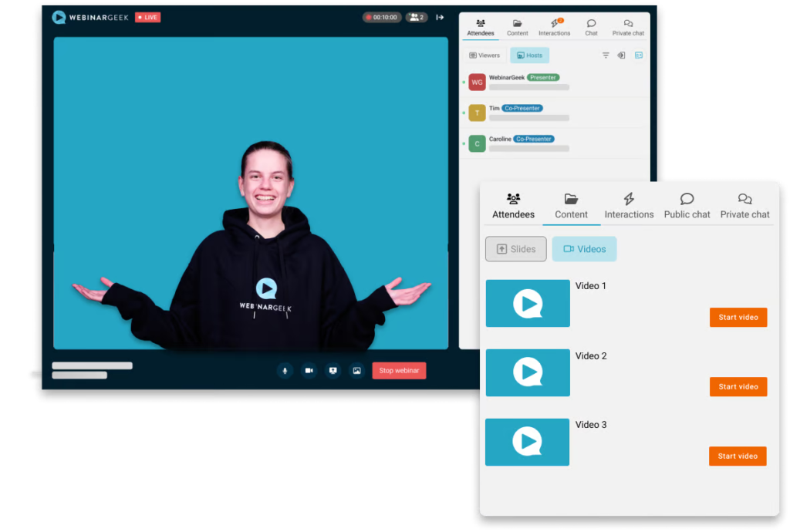The height and width of the screenshot is (532, 790).
Task: Start video for Video 1
Action: tap(738, 318)
